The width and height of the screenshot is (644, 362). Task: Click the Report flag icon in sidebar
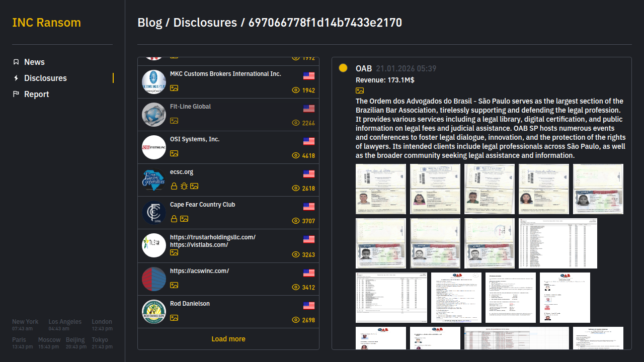click(x=16, y=94)
